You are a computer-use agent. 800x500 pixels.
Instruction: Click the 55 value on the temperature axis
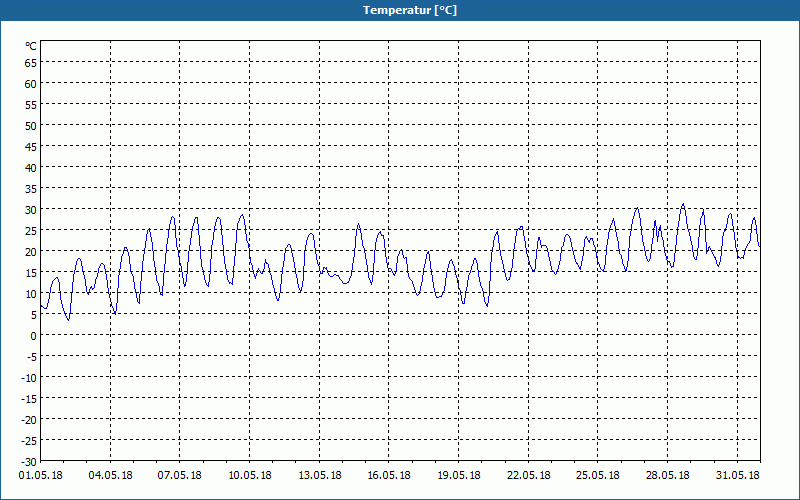pos(31,105)
